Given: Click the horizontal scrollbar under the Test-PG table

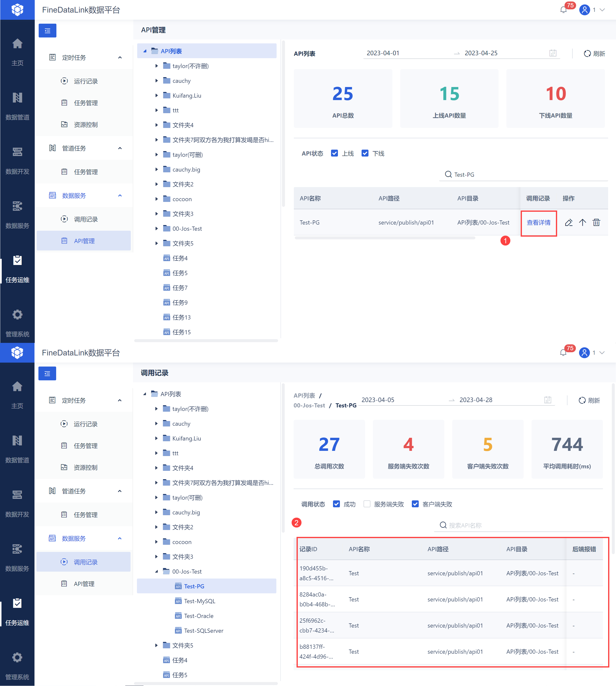Looking at the screenshot, I should click(x=385, y=238).
